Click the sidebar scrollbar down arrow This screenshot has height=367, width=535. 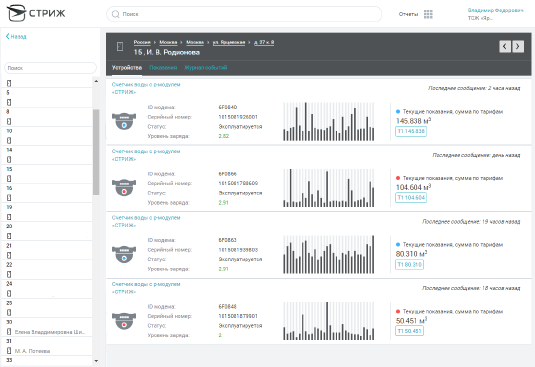(96, 361)
